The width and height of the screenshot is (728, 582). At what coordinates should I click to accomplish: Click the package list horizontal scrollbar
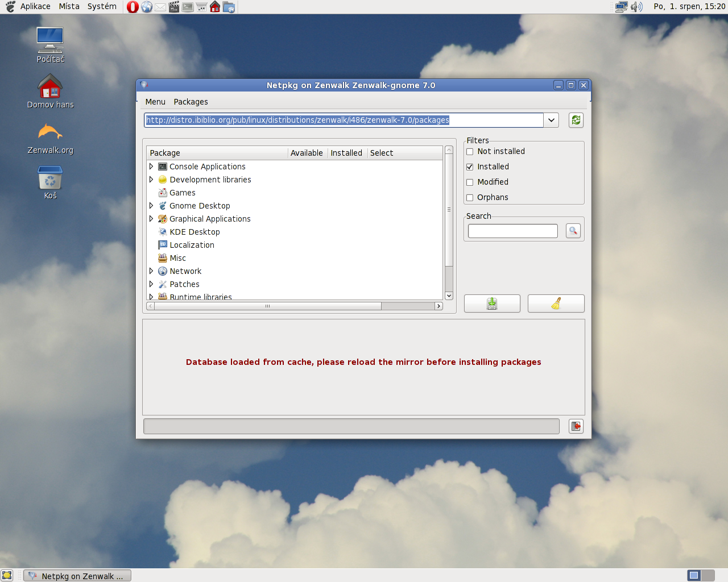pyautogui.click(x=267, y=306)
